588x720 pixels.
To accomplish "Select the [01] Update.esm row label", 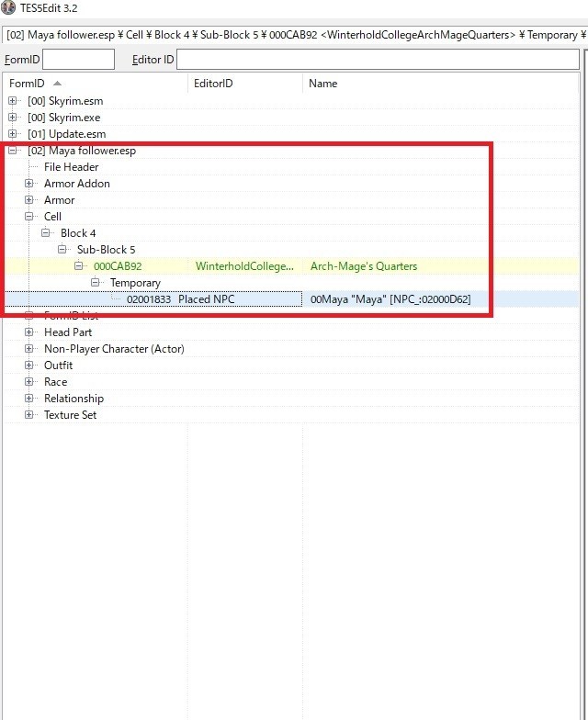I will [66, 134].
